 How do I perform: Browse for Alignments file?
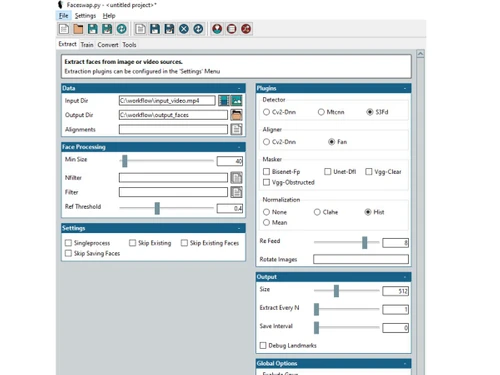pos(236,129)
